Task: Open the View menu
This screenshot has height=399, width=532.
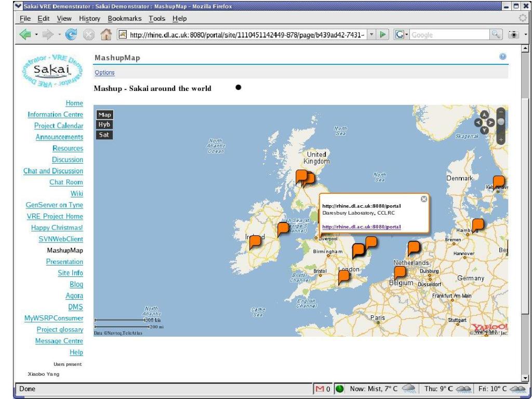Action: pyautogui.click(x=64, y=18)
